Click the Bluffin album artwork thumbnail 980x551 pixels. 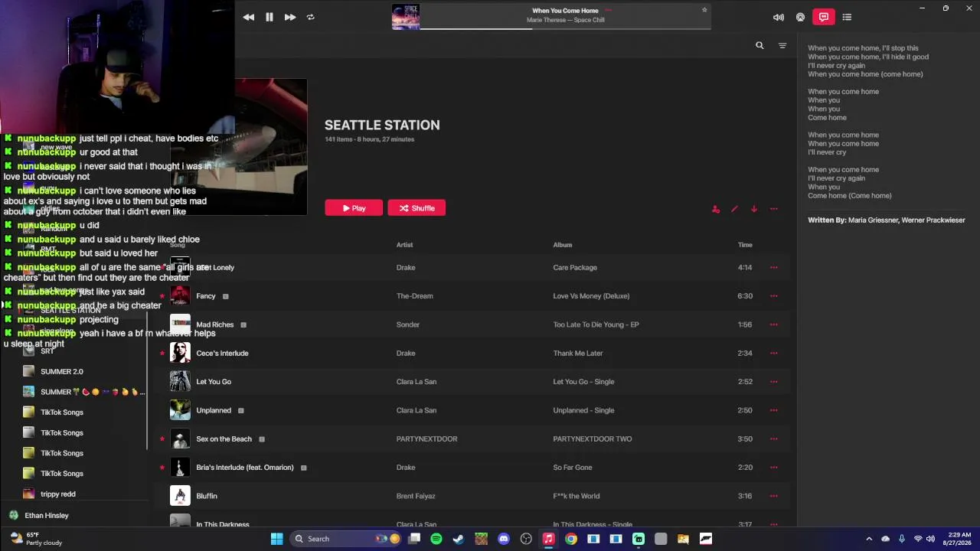pyautogui.click(x=180, y=496)
